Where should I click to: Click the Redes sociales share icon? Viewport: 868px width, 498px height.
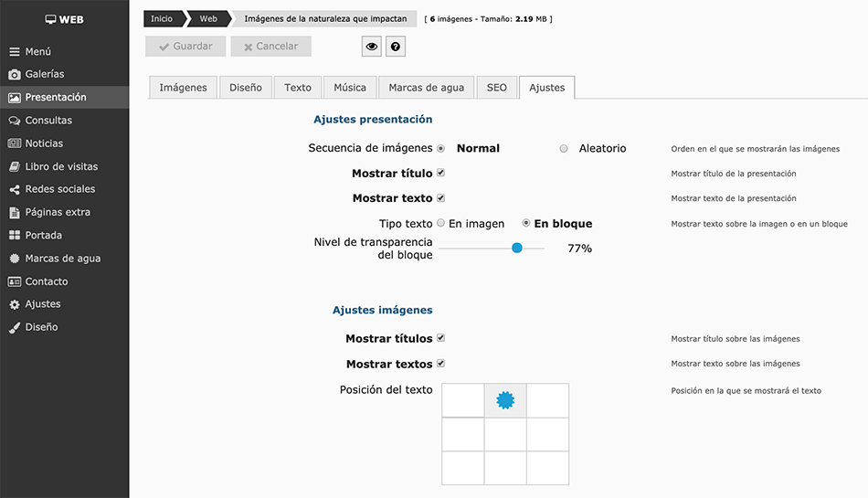[x=15, y=189]
